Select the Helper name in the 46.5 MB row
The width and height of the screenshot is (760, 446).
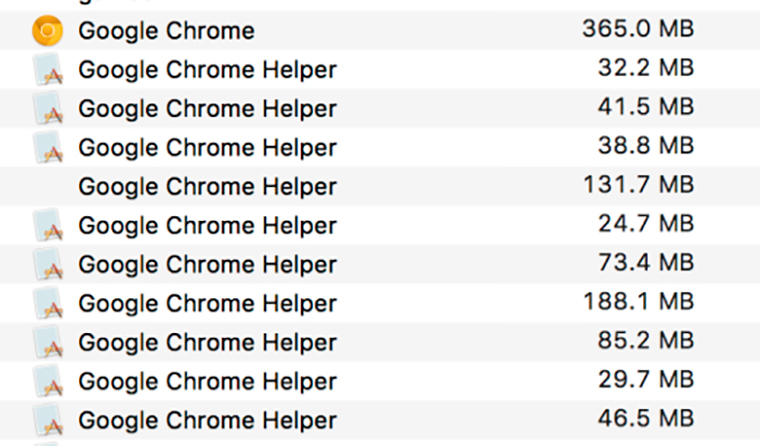point(207,420)
